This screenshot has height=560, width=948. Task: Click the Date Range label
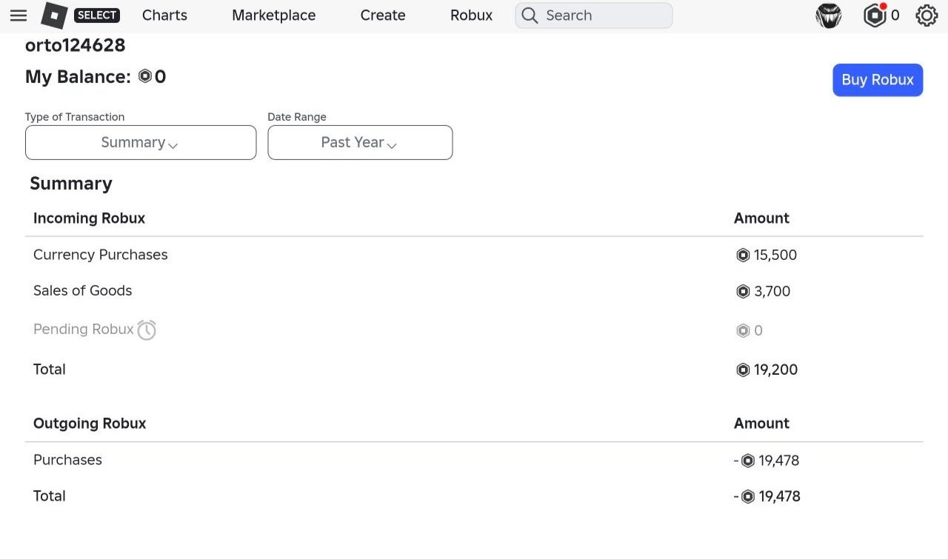click(297, 117)
